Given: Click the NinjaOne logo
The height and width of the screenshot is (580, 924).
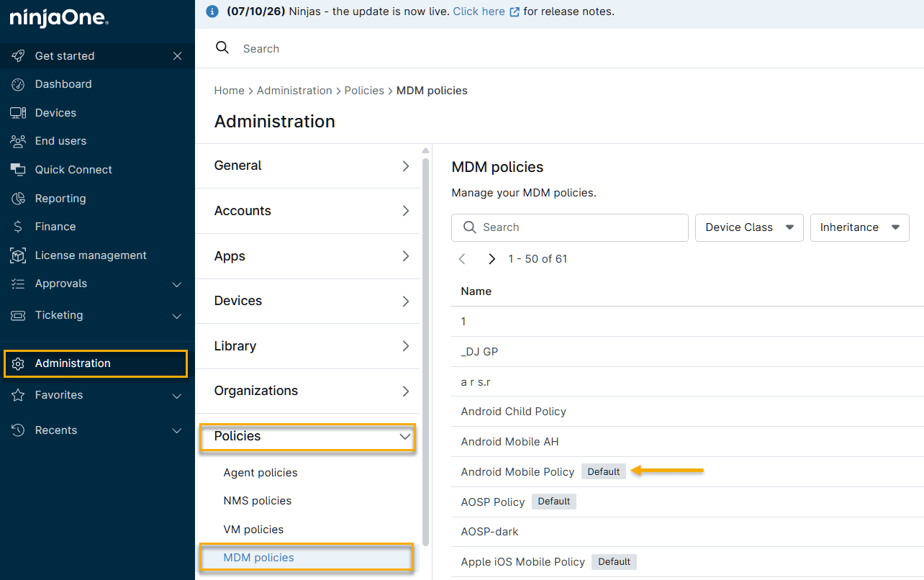Looking at the screenshot, I should coord(59,18).
